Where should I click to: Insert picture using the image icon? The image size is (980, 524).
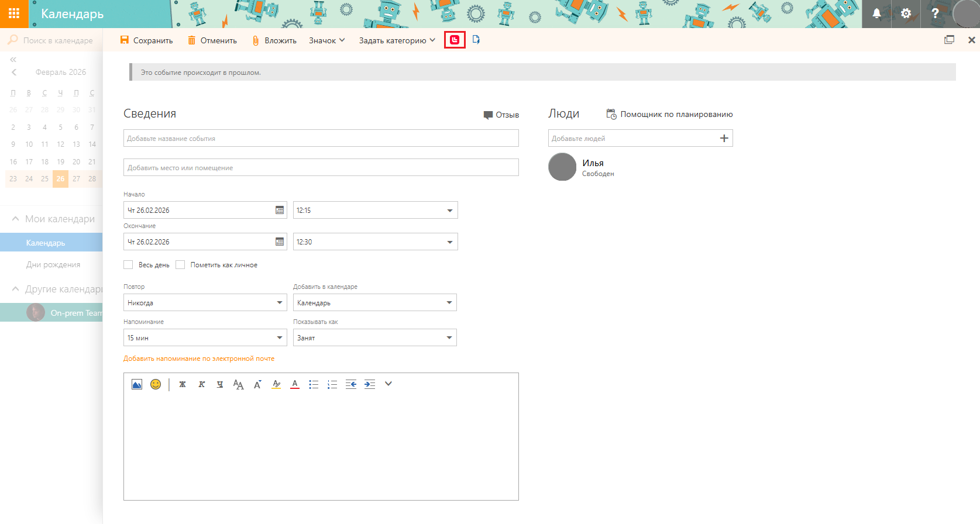pyautogui.click(x=137, y=384)
